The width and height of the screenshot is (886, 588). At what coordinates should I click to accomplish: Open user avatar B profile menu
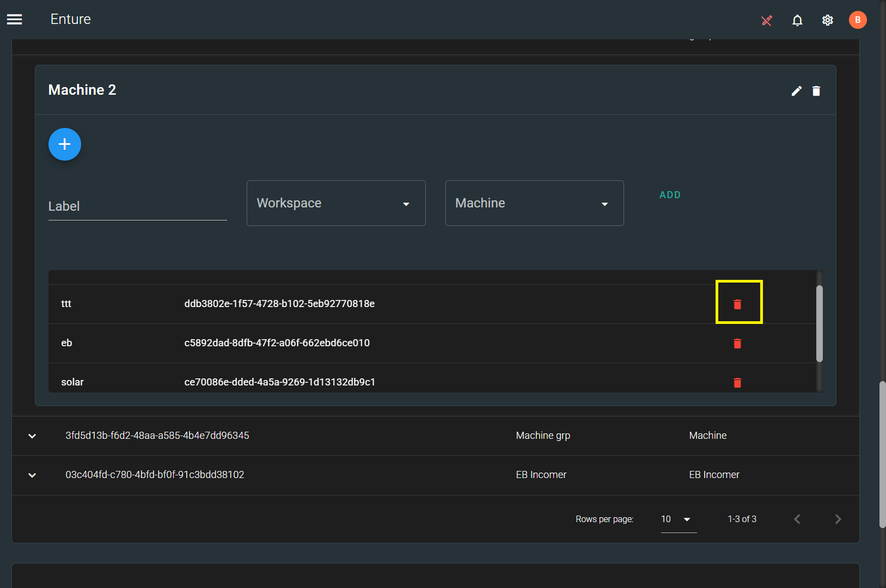point(858,20)
